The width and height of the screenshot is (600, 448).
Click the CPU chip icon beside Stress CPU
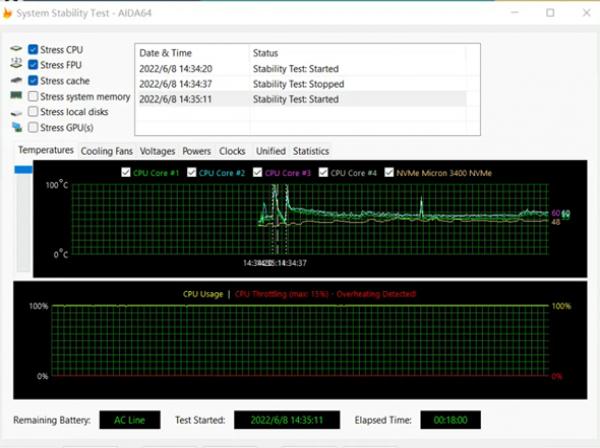click(x=16, y=49)
